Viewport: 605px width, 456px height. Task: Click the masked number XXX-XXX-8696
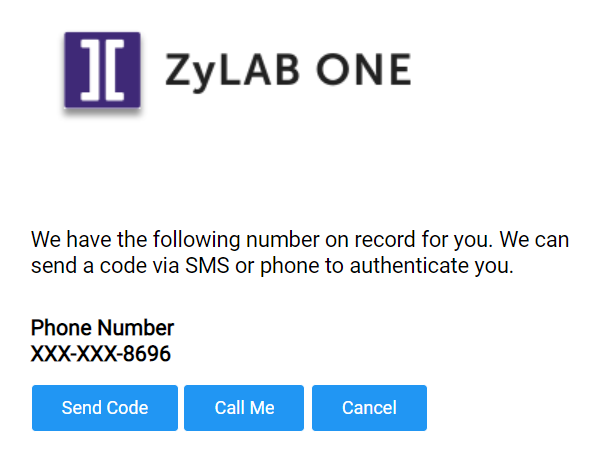pyautogui.click(x=101, y=353)
